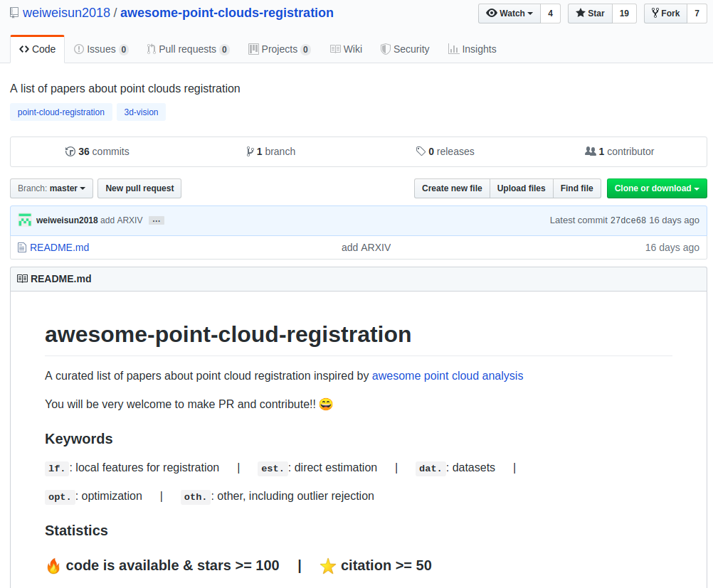The image size is (713, 588).
Task: Click Create new file button
Action: [452, 188]
